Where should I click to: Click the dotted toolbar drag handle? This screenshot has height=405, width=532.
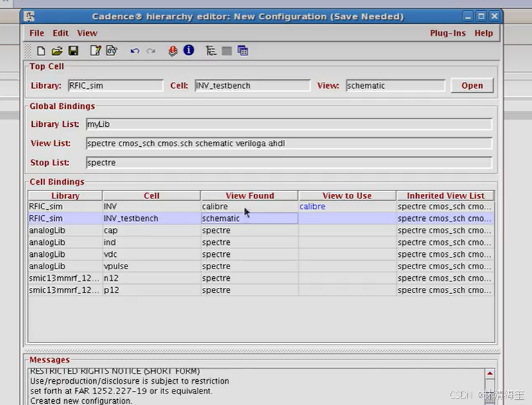(x=28, y=51)
